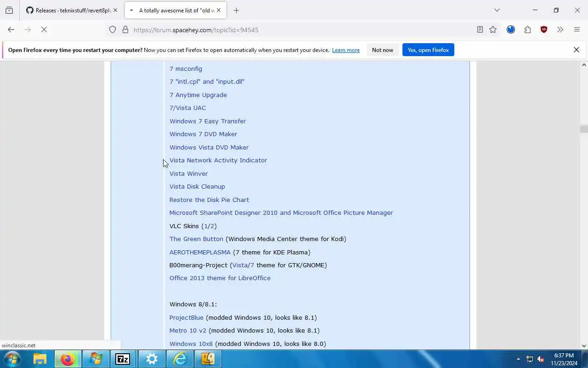
Task: Open The Green Button link
Action: tap(196, 239)
